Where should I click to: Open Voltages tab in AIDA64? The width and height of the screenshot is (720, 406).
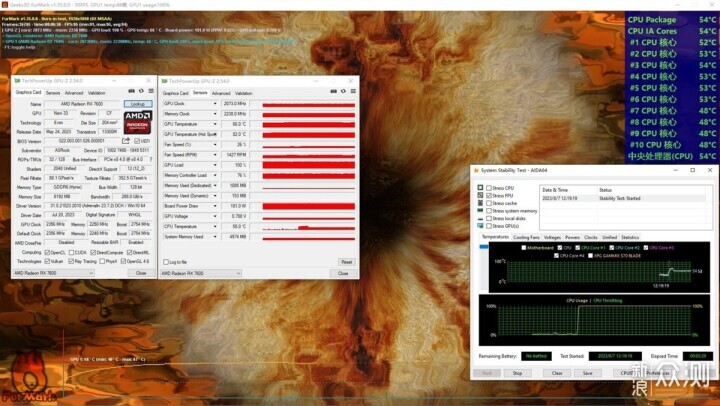pyautogui.click(x=552, y=237)
